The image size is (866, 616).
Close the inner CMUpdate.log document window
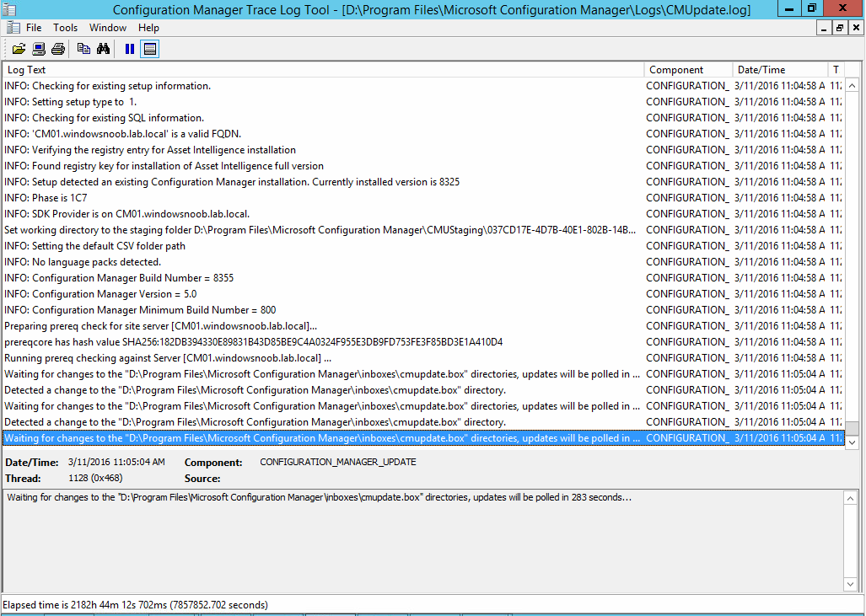pos(856,28)
